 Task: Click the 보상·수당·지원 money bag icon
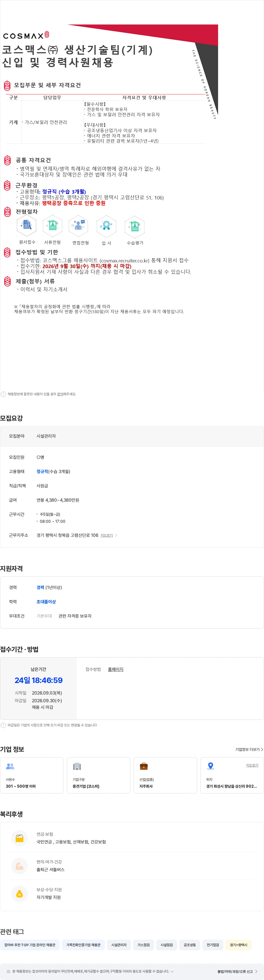(x=20, y=894)
